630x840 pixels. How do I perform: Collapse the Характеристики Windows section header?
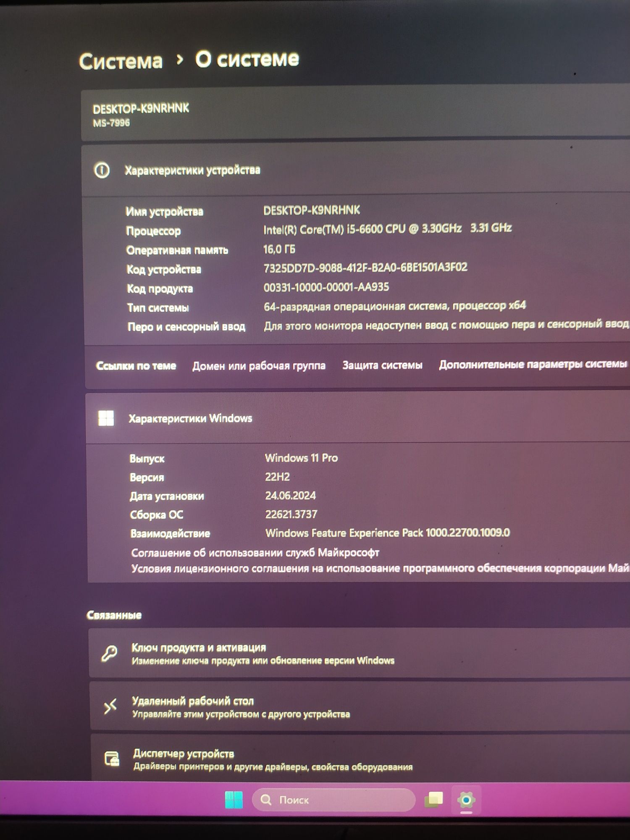[358, 417]
